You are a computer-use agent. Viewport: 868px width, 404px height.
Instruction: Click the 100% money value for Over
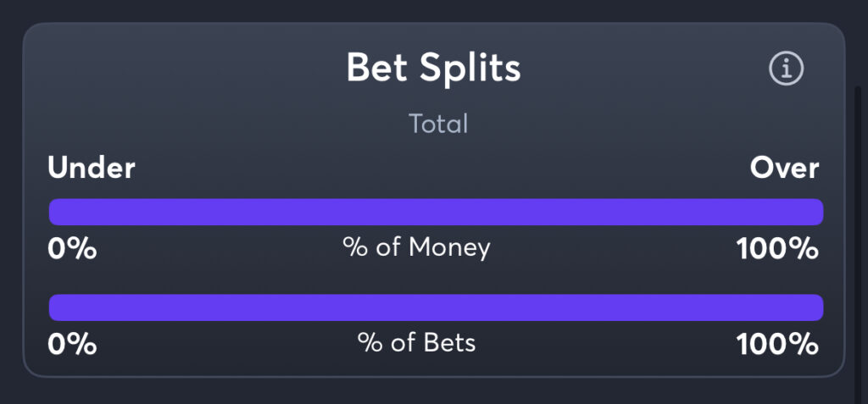coord(777,249)
